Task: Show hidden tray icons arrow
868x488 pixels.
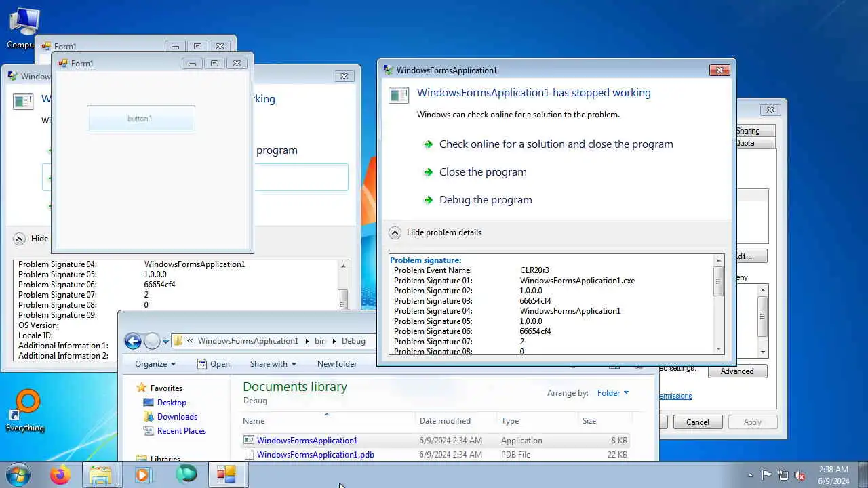Action: pos(750,476)
